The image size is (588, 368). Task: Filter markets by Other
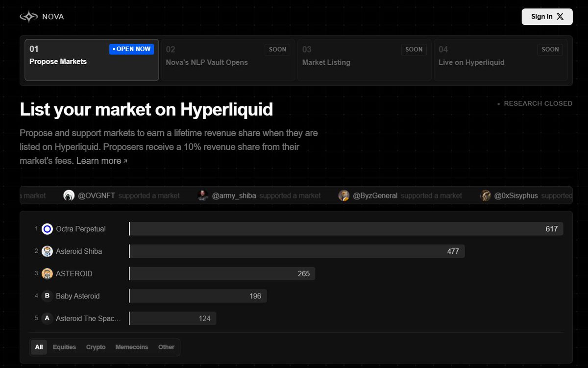click(166, 347)
